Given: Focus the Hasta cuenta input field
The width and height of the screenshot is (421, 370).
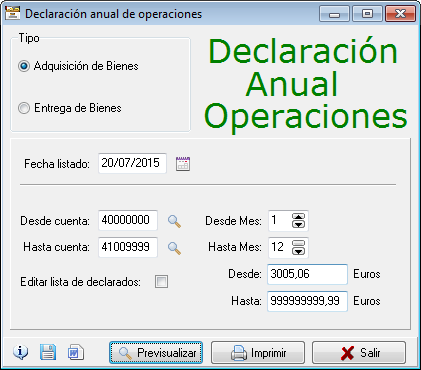Looking at the screenshot, I should click(x=128, y=247).
